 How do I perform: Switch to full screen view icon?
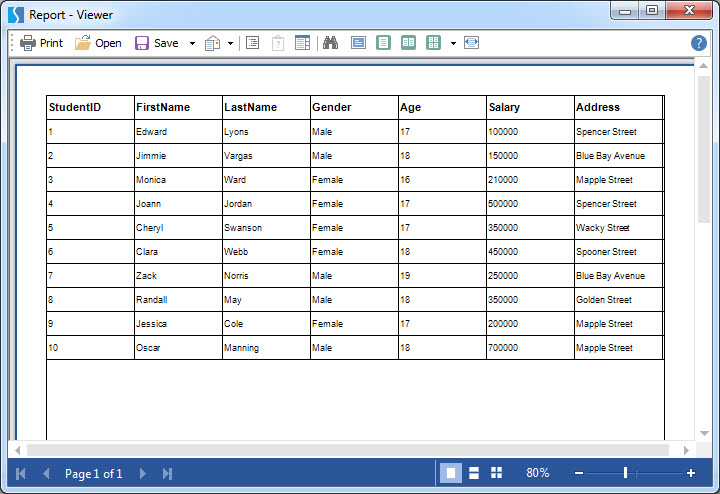(x=358, y=43)
